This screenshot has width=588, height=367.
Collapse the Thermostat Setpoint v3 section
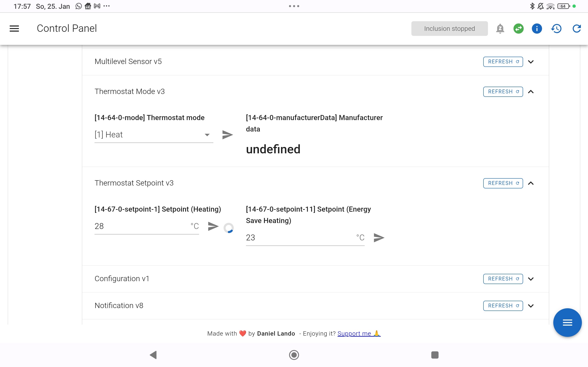(x=531, y=183)
